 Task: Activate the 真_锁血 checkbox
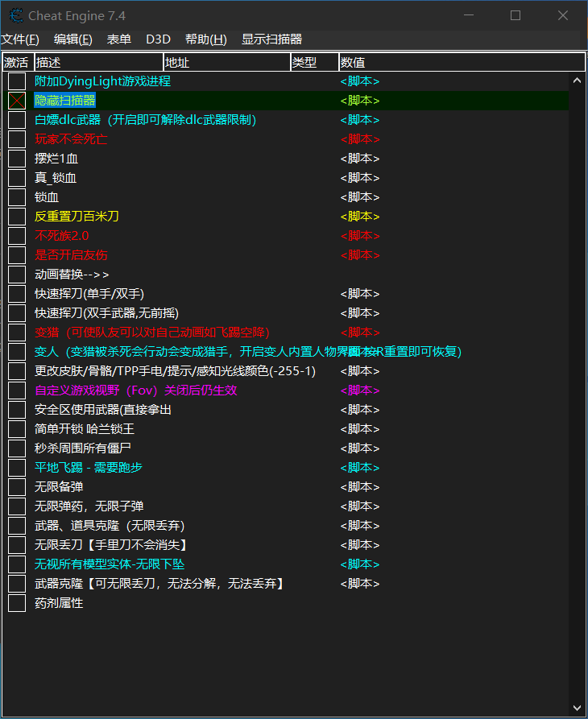(17, 177)
